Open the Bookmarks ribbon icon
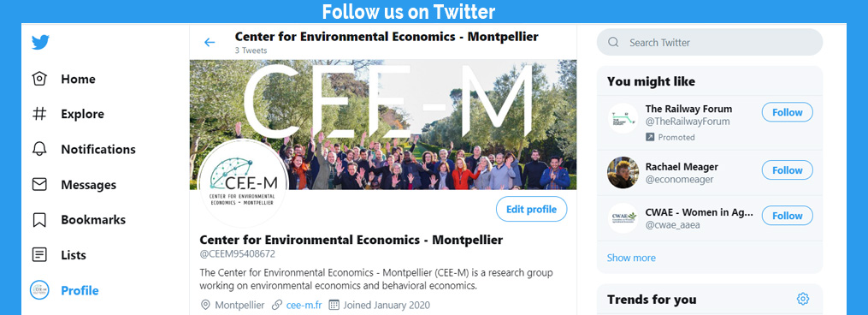This screenshot has height=315, width=868. click(39, 220)
